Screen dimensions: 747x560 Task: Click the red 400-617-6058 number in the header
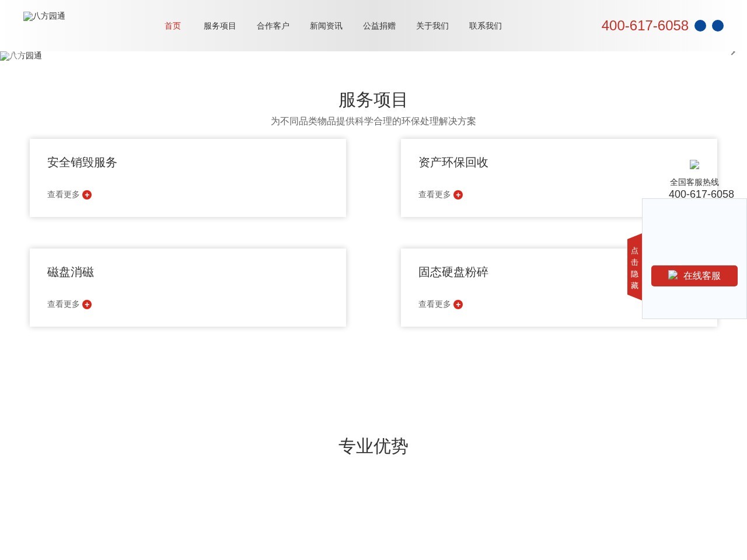point(645,26)
